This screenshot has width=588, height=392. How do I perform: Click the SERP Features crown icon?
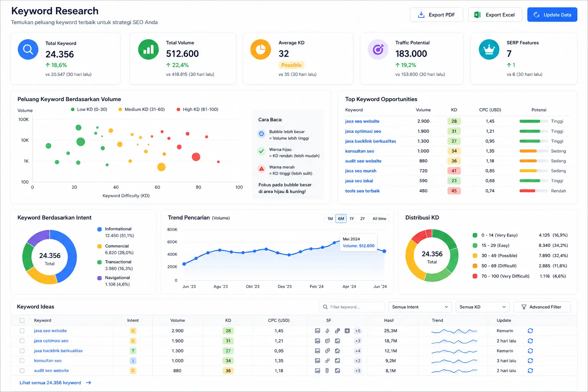[489, 49]
